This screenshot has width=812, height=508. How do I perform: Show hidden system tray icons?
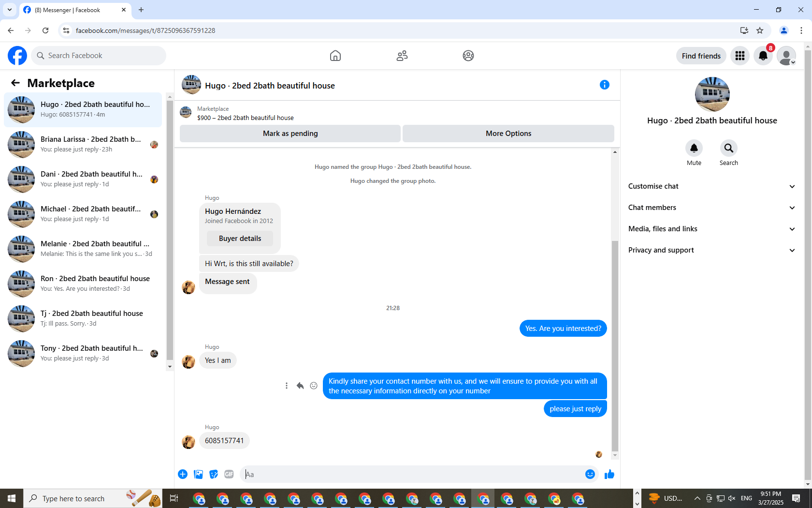tap(697, 498)
